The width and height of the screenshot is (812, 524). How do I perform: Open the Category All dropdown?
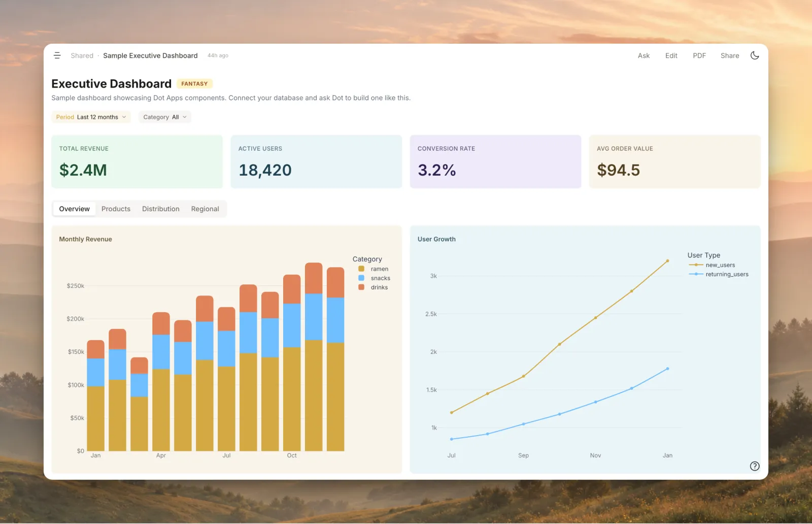pyautogui.click(x=165, y=117)
